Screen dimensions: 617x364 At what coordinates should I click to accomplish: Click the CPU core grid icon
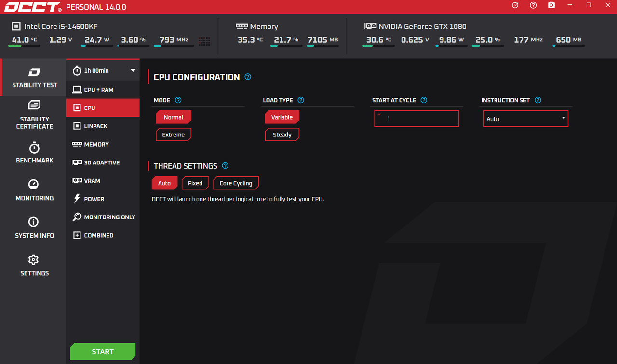pyautogui.click(x=204, y=41)
